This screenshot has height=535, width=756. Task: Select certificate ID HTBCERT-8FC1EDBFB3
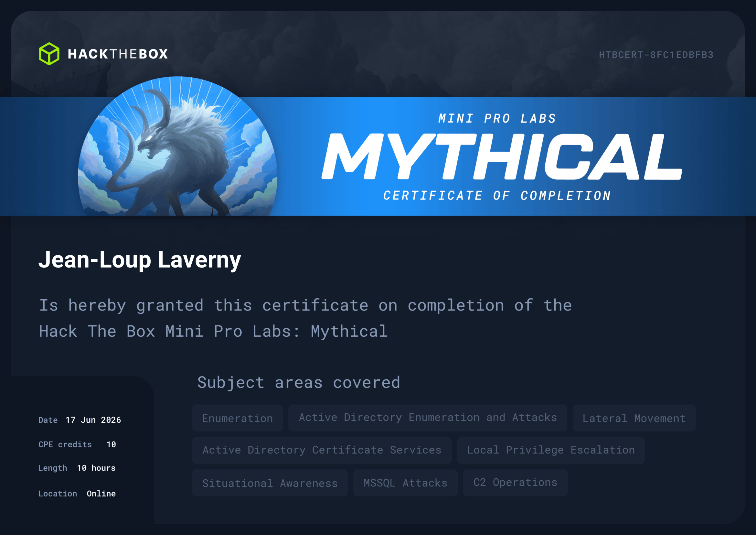pyautogui.click(x=656, y=55)
